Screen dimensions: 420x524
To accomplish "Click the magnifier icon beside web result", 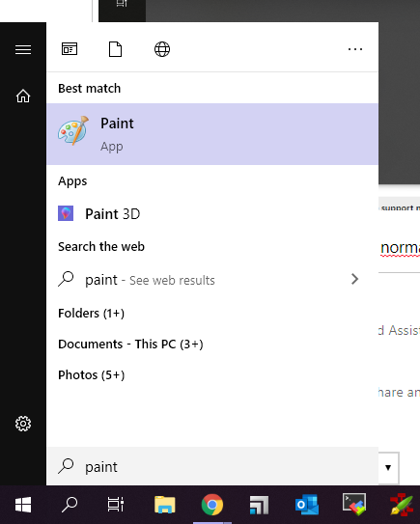I will [66, 279].
